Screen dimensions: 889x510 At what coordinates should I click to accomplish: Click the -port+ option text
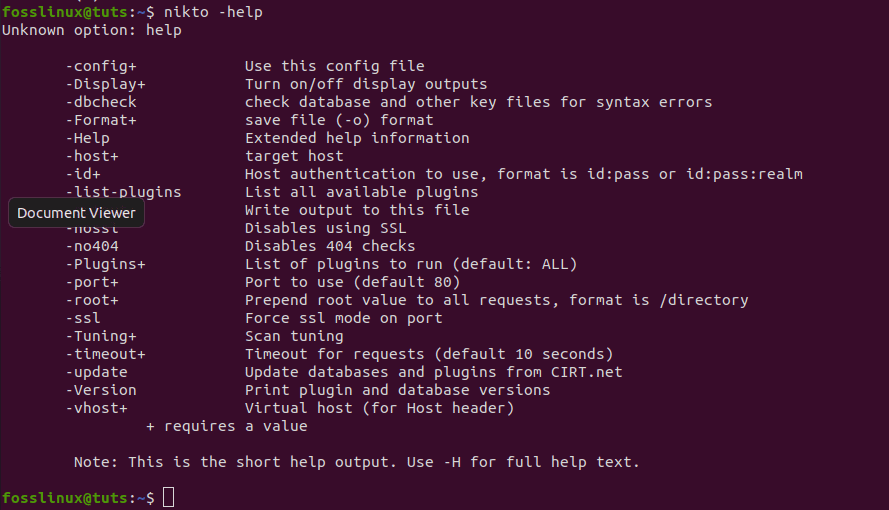pos(92,282)
